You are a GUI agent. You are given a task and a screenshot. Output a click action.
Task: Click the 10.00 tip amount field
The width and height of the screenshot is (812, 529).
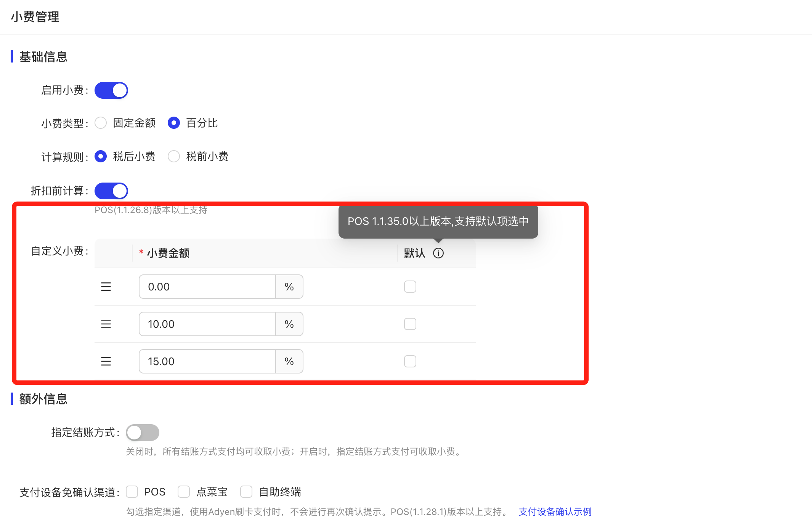tap(207, 324)
